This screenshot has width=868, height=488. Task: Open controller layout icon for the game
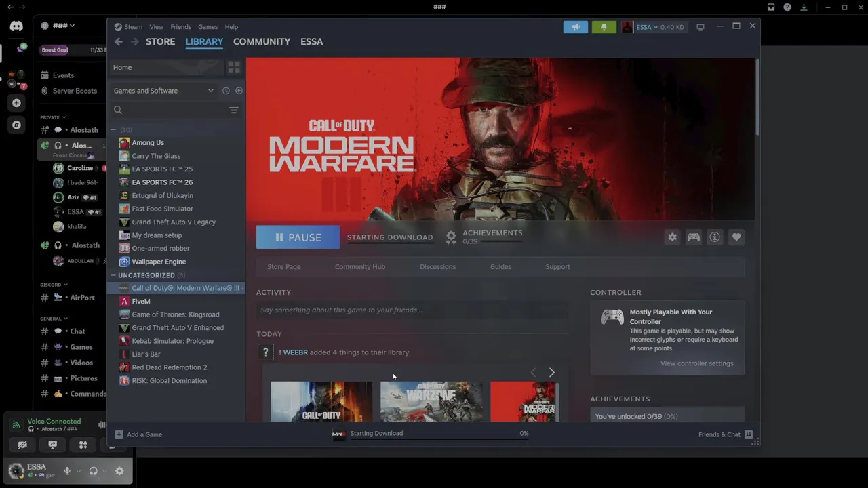click(693, 237)
